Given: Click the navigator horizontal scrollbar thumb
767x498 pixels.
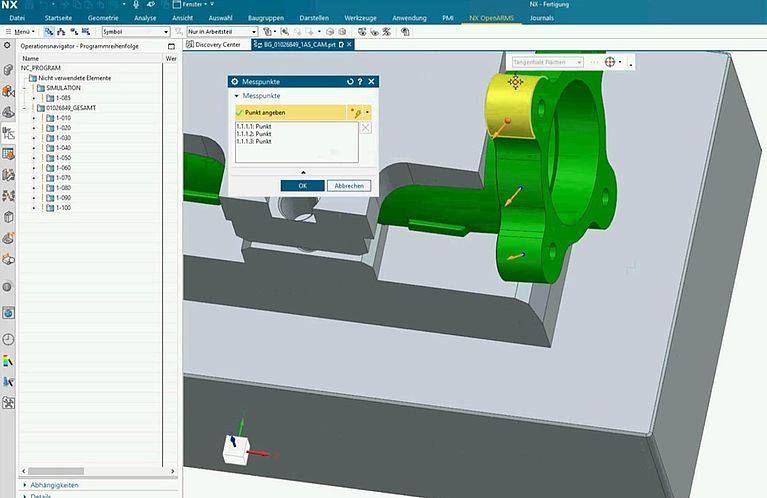Looking at the screenshot, I should tap(56, 471).
